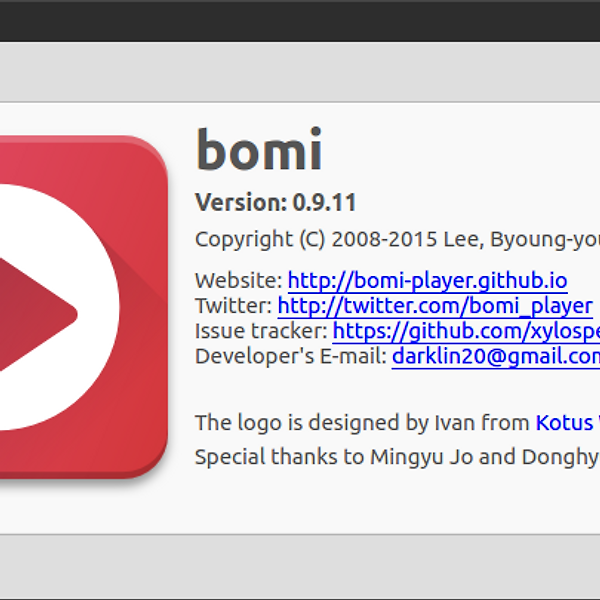Click the 'Twitter:' label
The height and width of the screenshot is (600, 600).
[x=234, y=306]
